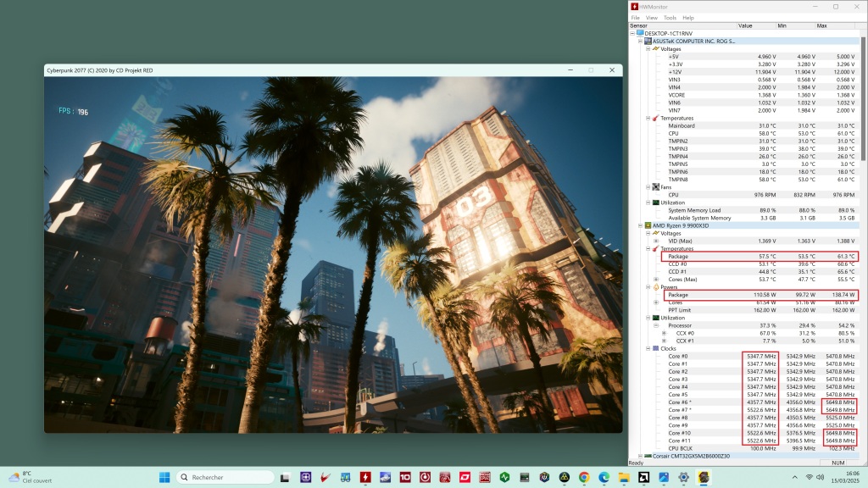Collapse the Powers group

point(648,287)
